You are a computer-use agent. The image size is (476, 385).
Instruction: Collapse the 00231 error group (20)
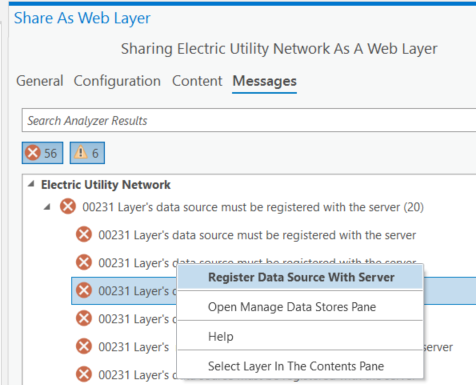(47, 207)
